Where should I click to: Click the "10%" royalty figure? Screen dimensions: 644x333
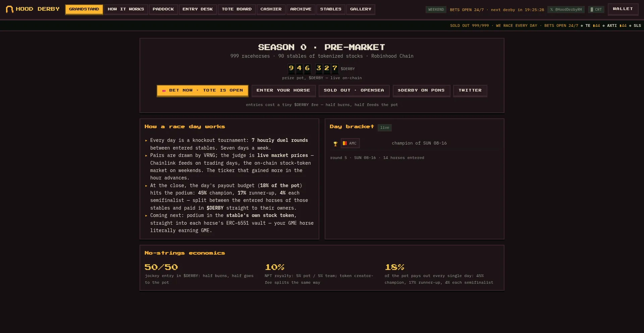(x=274, y=267)
